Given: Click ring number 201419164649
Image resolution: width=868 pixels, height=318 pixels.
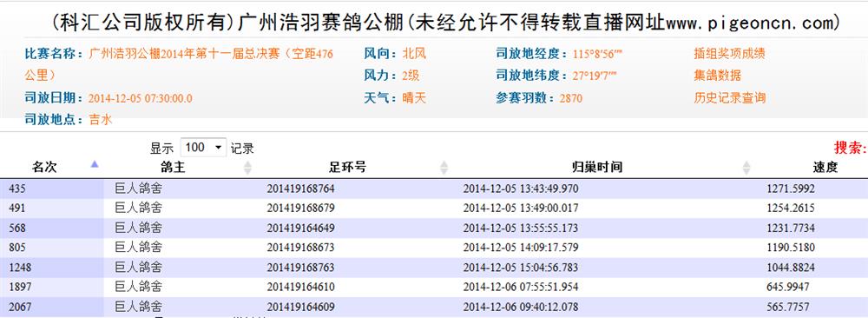Looking at the screenshot, I should [300, 229].
